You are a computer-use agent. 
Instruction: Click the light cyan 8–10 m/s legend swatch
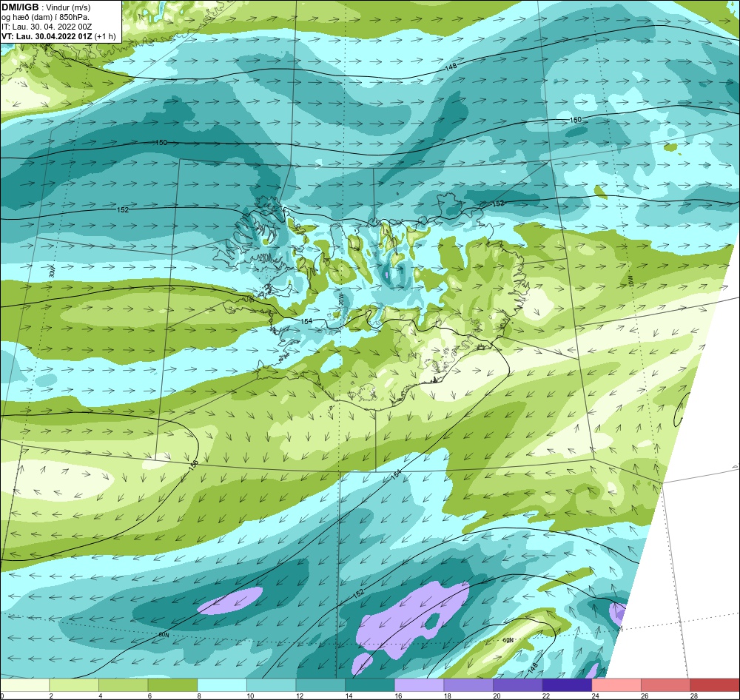[222, 685]
